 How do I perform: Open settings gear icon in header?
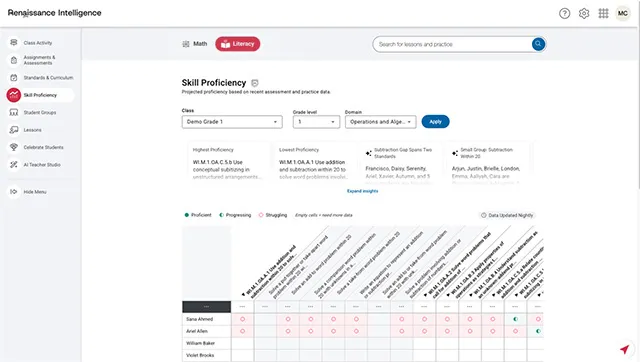coord(584,13)
